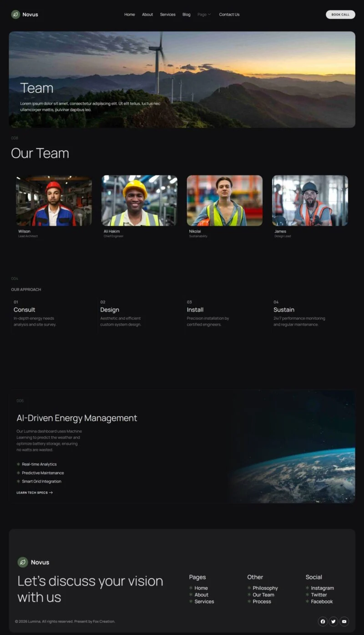Click the Home link under footer Pages

(201, 588)
